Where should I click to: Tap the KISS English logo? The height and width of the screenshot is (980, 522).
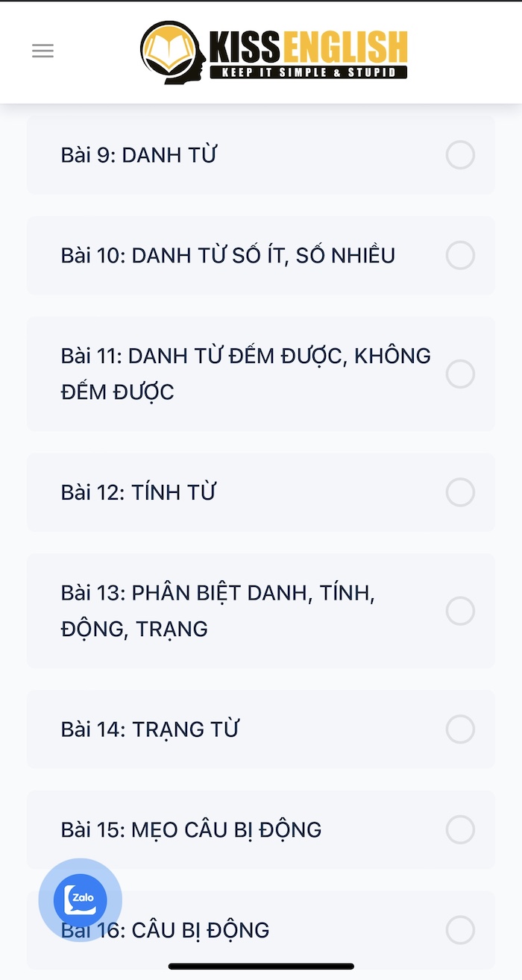coord(274,52)
